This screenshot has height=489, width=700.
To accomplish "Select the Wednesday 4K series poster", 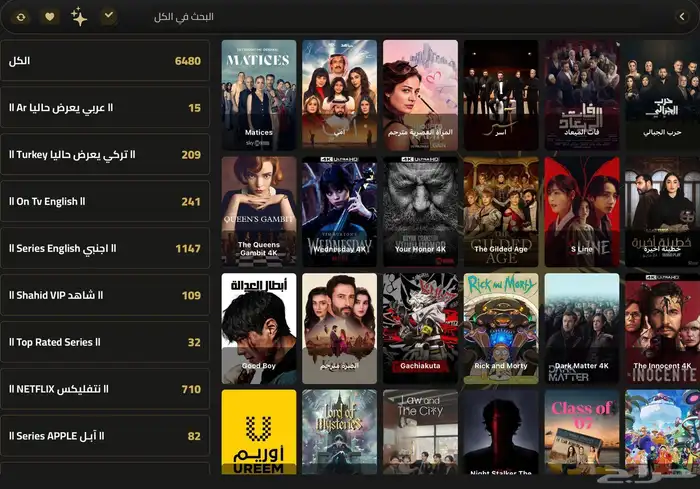I will coord(339,212).
